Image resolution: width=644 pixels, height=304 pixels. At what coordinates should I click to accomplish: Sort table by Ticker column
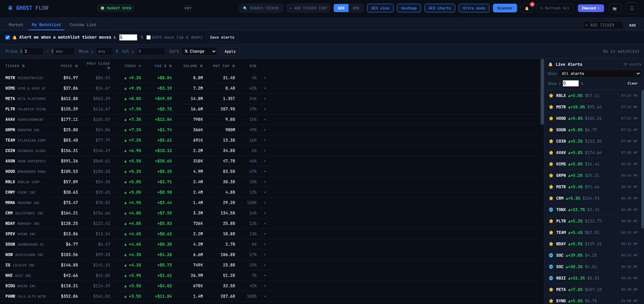15,65
